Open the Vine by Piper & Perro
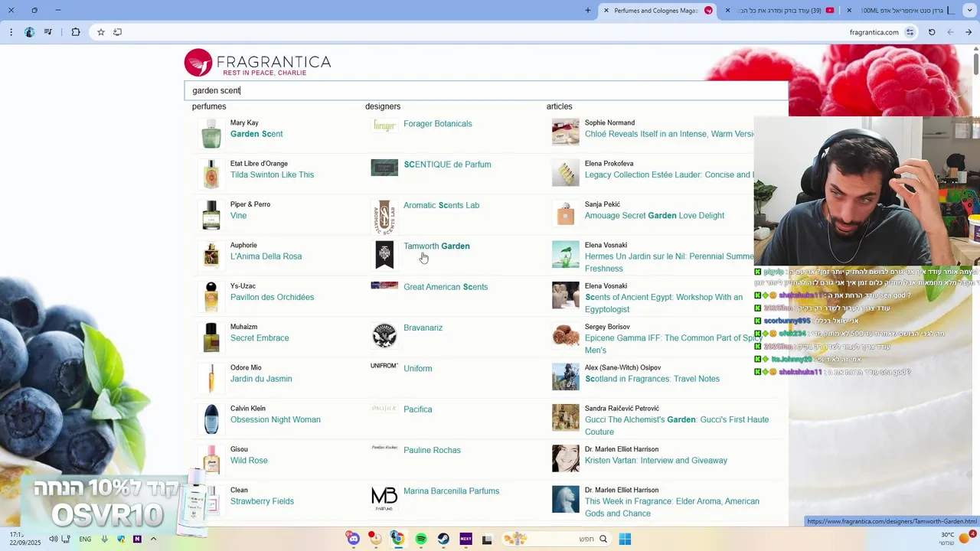980x551 pixels. tap(238, 216)
